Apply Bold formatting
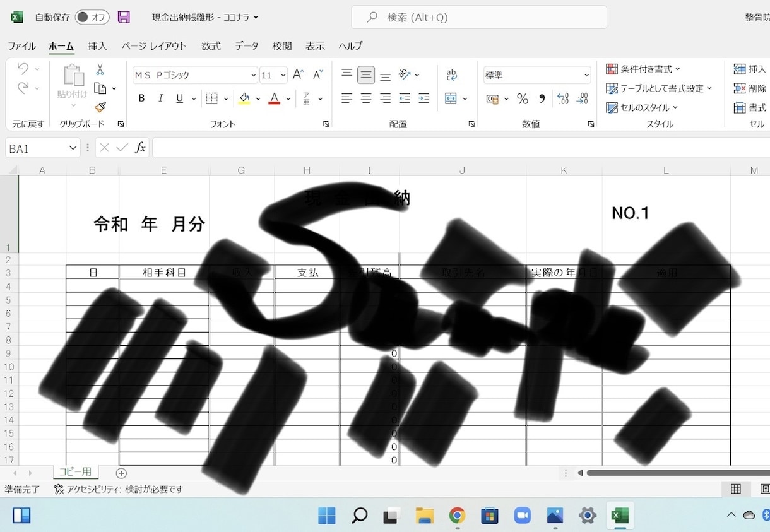This screenshot has height=532, width=770. point(141,98)
